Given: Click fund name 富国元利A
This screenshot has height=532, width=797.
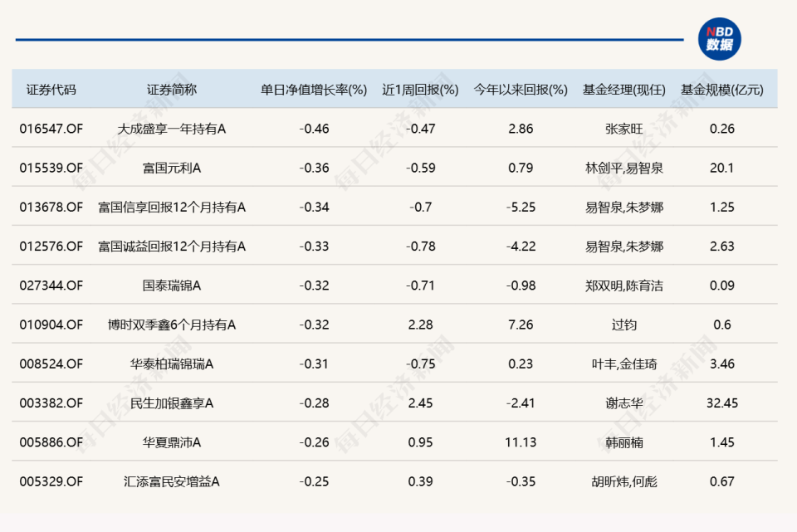Looking at the screenshot, I should tap(172, 168).
